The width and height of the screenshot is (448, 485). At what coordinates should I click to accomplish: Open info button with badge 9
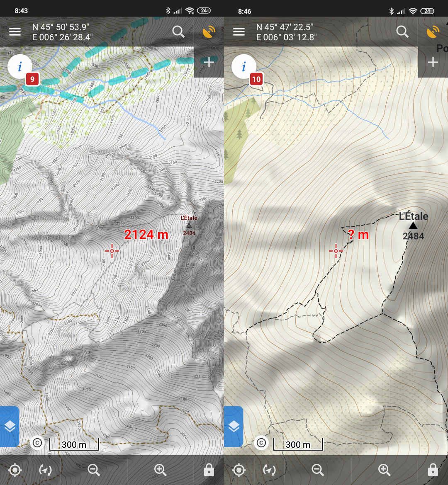20,67
